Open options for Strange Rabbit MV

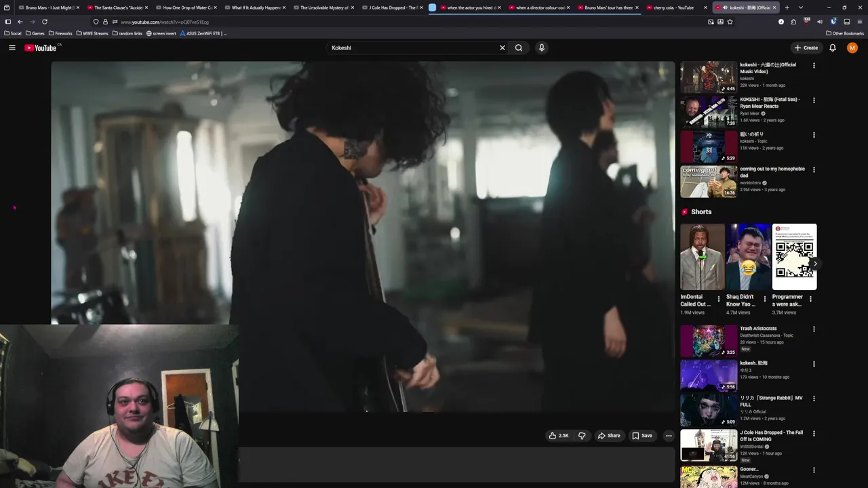814,399
